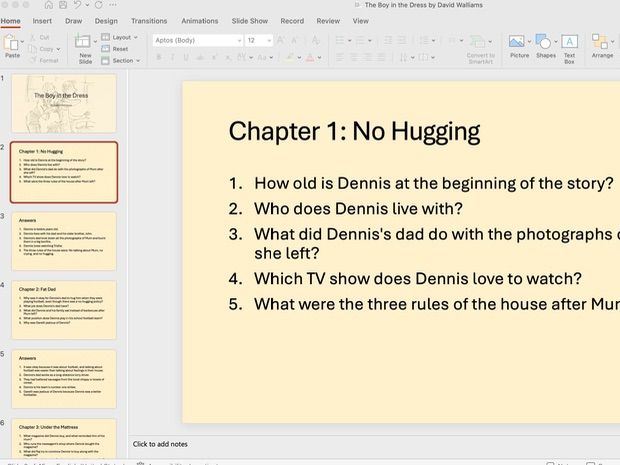
Task: Click the Paste clipboard icon
Action: tap(11, 42)
